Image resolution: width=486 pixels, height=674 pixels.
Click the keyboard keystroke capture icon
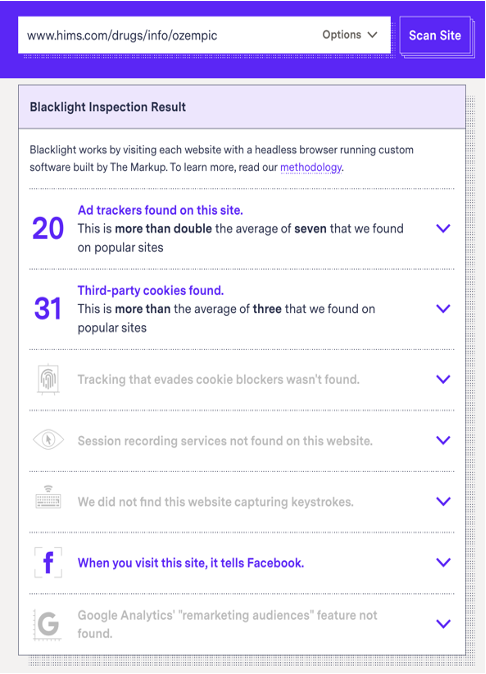pos(48,498)
